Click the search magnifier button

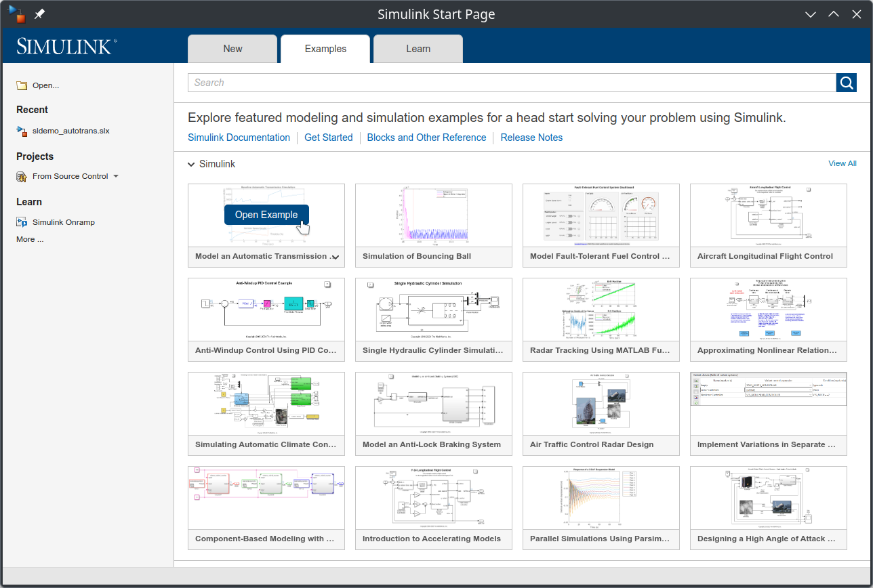tap(847, 83)
